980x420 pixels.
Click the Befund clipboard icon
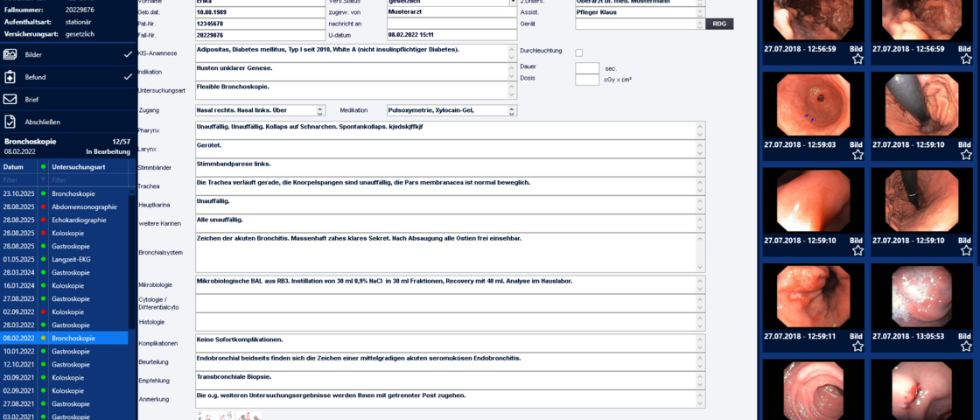click(x=10, y=77)
